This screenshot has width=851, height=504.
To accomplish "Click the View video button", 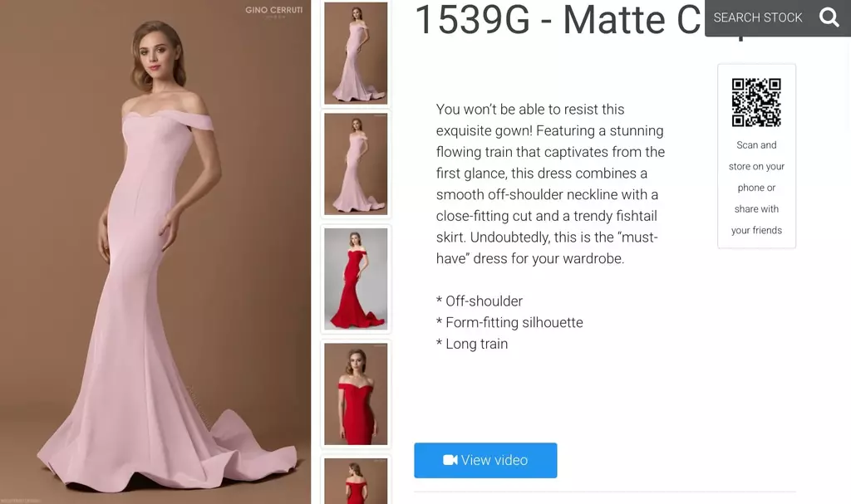I will click(x=485, y=460).
